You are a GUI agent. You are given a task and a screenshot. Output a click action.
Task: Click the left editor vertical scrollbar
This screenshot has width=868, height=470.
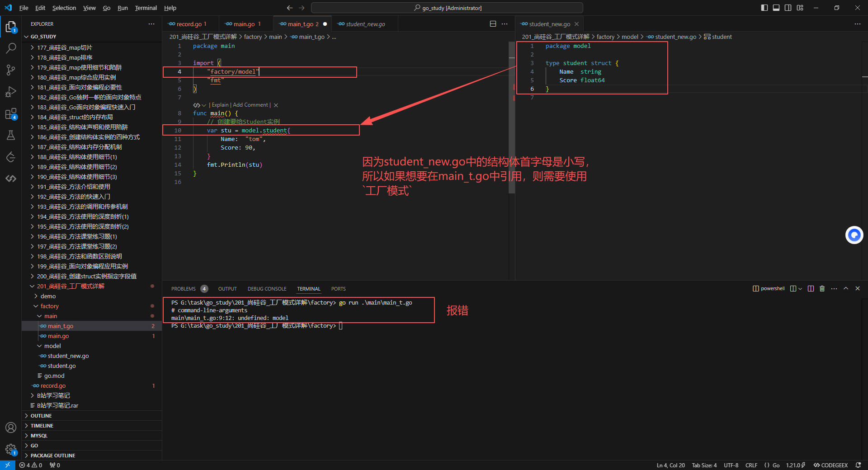[512, 117]
